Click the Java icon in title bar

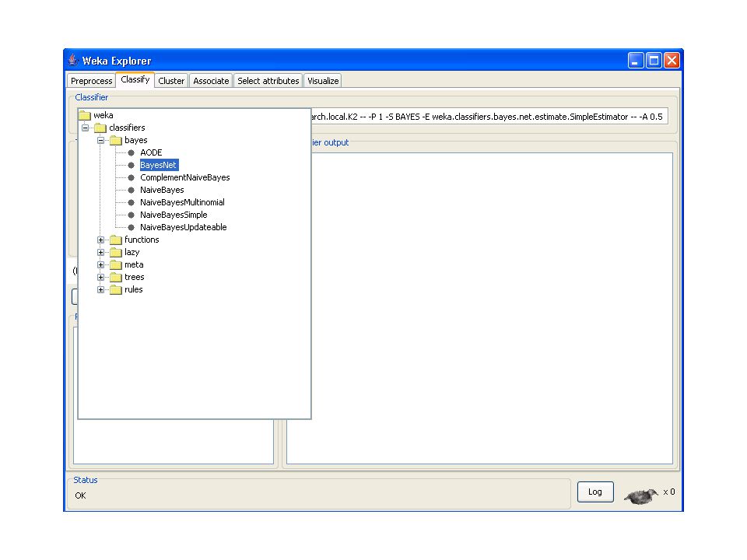click(72, 61)
